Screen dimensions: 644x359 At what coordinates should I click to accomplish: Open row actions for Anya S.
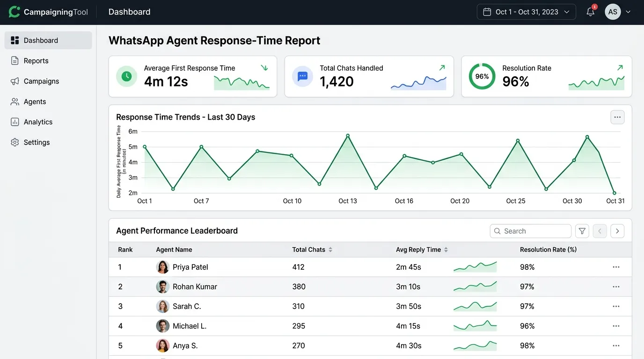pos(616,345)
